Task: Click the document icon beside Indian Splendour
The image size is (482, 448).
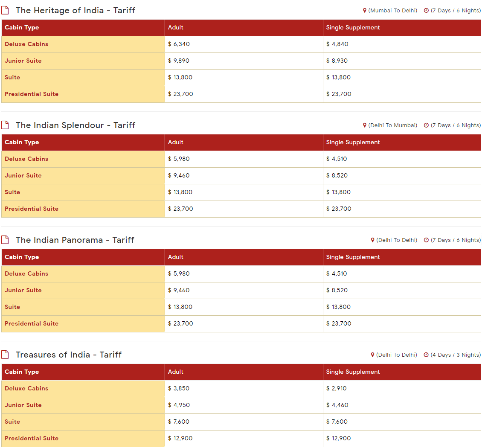Action: click(x=6, y=125)
